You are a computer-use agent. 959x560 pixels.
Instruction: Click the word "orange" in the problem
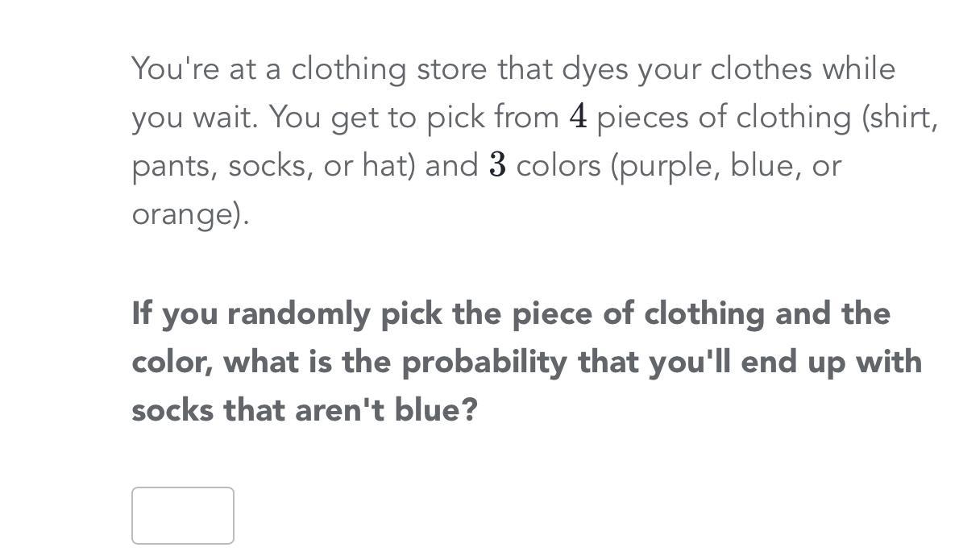(x=185, y=214)
